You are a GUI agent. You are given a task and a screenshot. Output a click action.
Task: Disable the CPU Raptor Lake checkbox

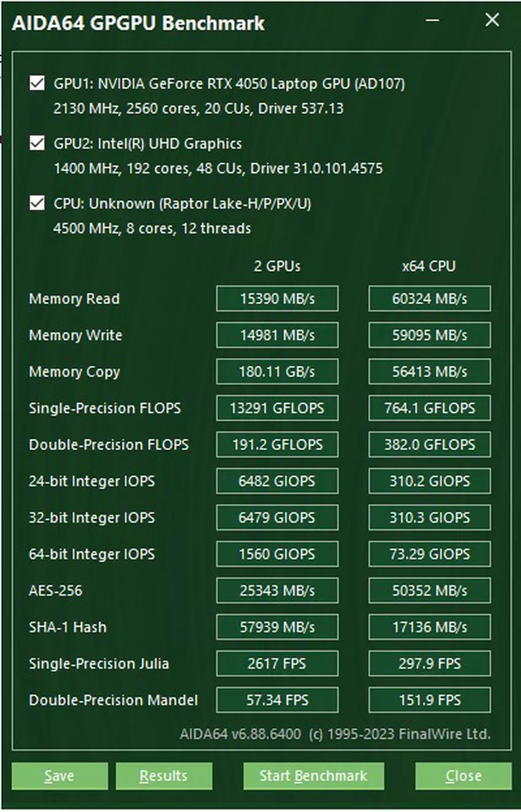(37, 203)
